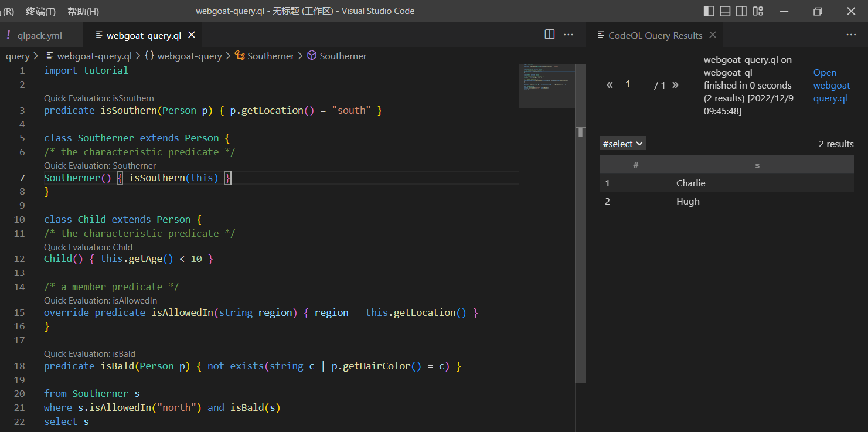Open webgoat-query.ql breadcrumb file picker
868x432 pixels.
(94, 56)
